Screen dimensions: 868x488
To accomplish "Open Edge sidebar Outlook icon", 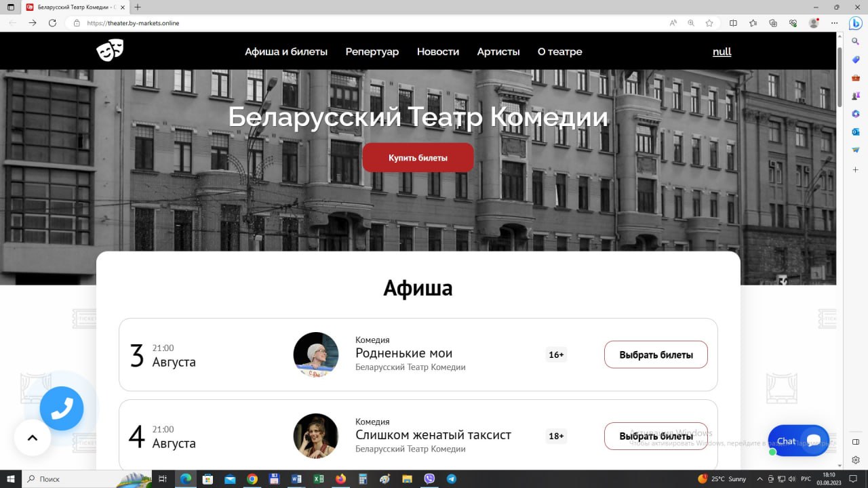I will pos(856,132).
